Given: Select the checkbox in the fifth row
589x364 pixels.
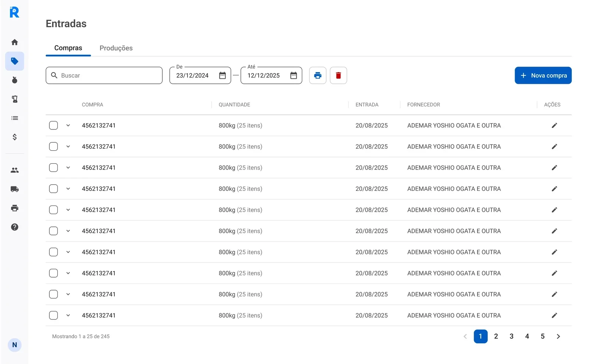Looking at the screenshot, I should [53, 210].
